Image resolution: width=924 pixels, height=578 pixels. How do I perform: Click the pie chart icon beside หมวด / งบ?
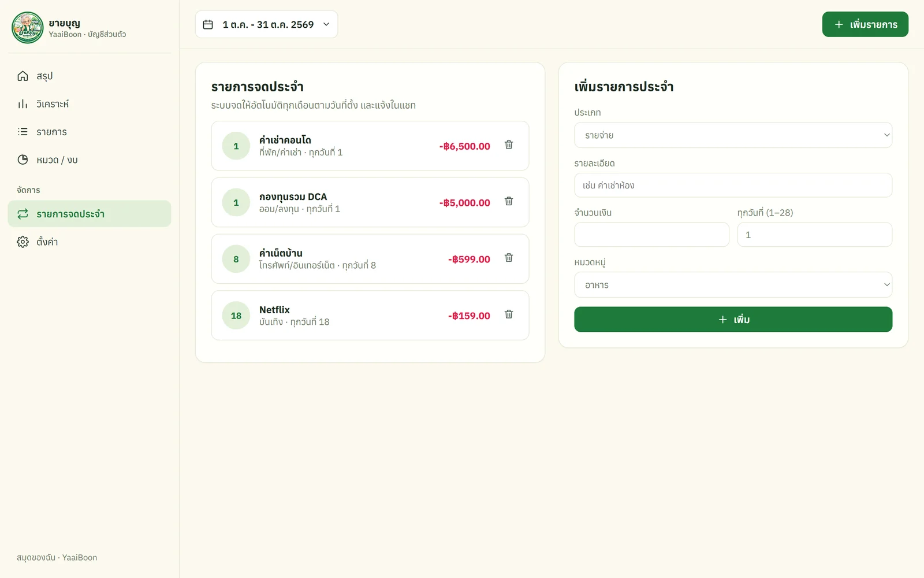23,160
